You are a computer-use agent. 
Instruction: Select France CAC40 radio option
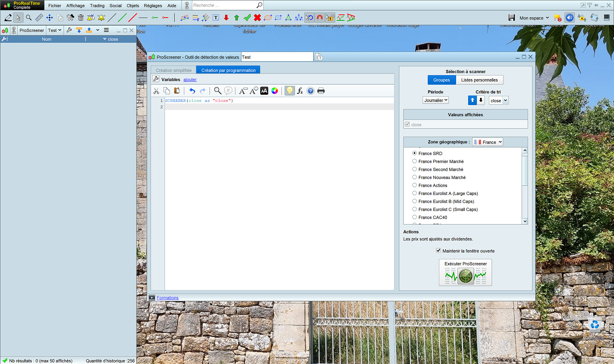[415, 217]
